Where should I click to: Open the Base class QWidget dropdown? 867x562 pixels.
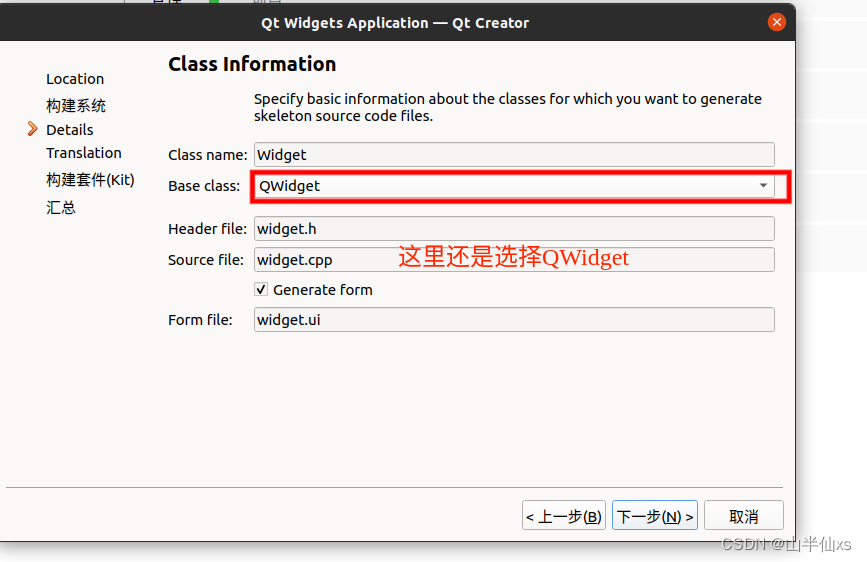[514, 186]
